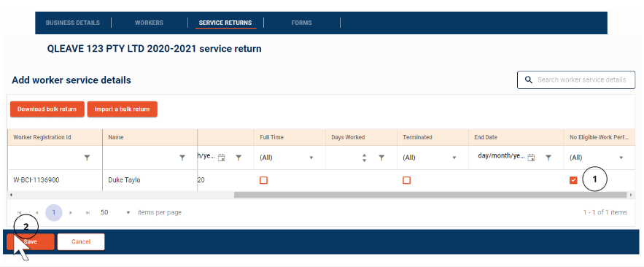Select the W-BCI-1136900 cell
Image resolution: width=644 pixels, height=267 pixels.
coord(55,180)
